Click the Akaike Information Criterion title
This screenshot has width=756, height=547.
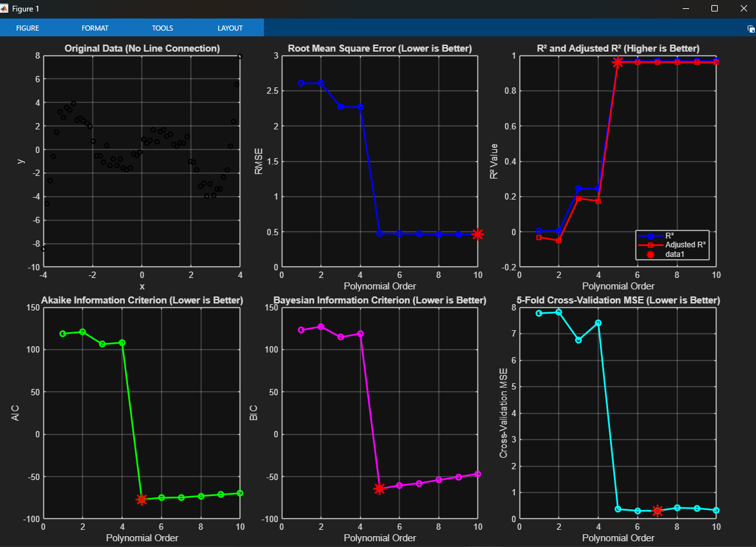click(142, 300)
